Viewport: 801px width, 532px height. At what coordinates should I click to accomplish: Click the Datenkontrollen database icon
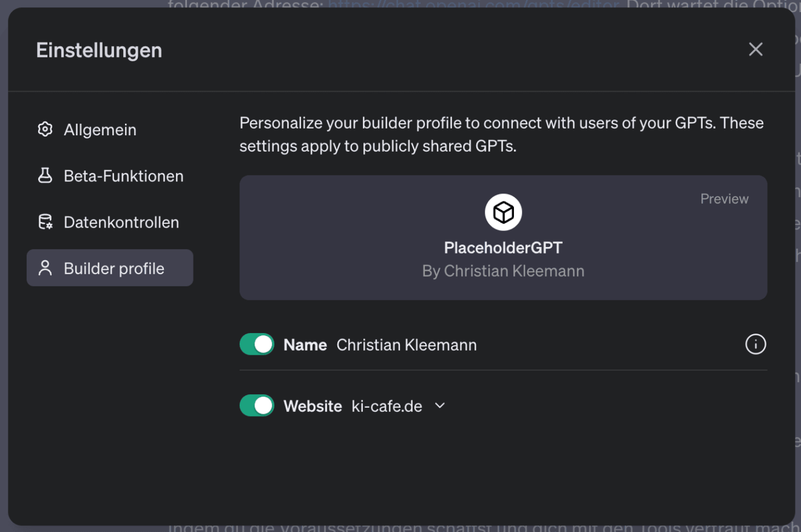click(45, 221)
